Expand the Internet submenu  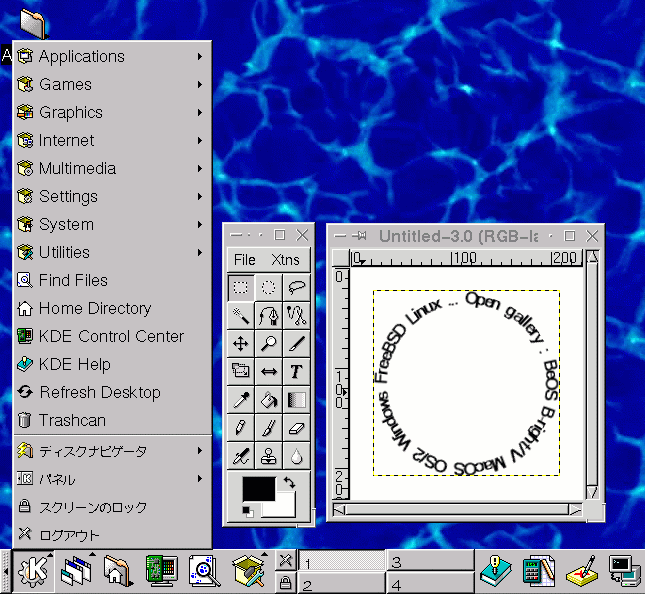[x=112, y=140]
